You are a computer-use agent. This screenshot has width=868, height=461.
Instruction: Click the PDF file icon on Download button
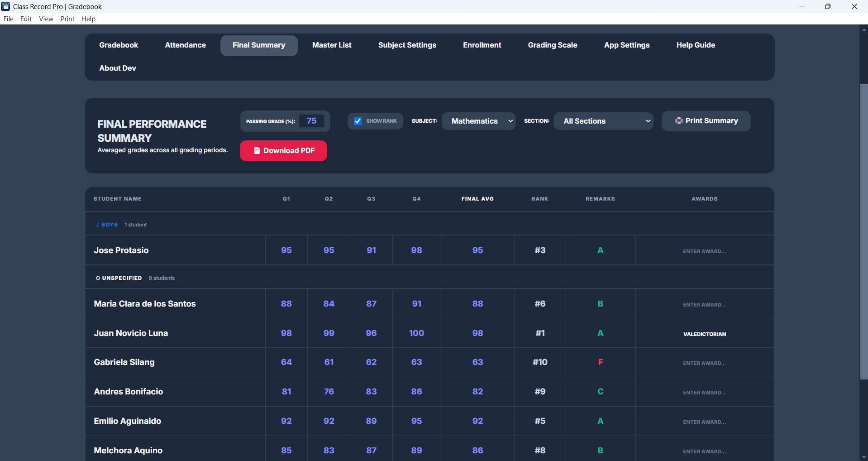pyautogui.click(x=257, y=151)
